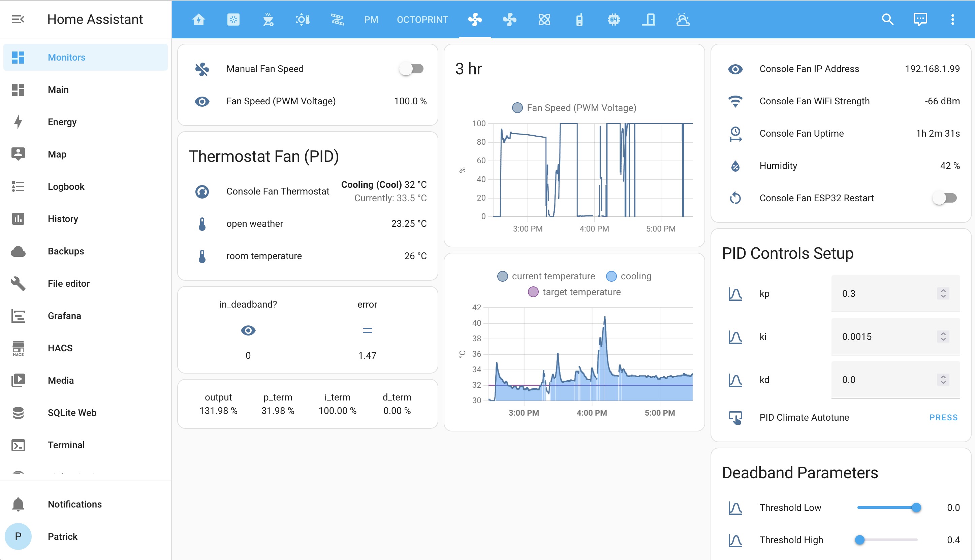
Task: Enable the Manual Fan Speed toggle
Action: [411, 69]
